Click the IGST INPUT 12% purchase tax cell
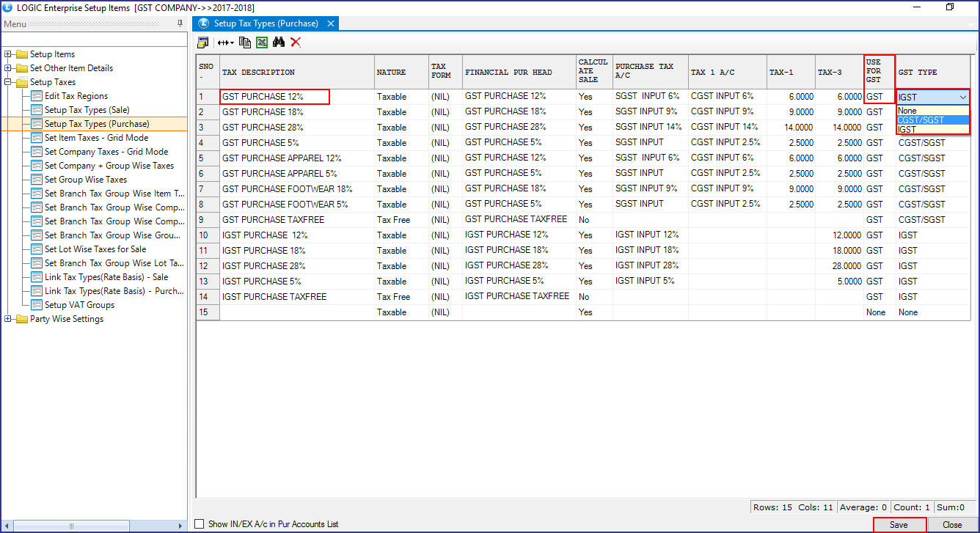 (650, 235)
